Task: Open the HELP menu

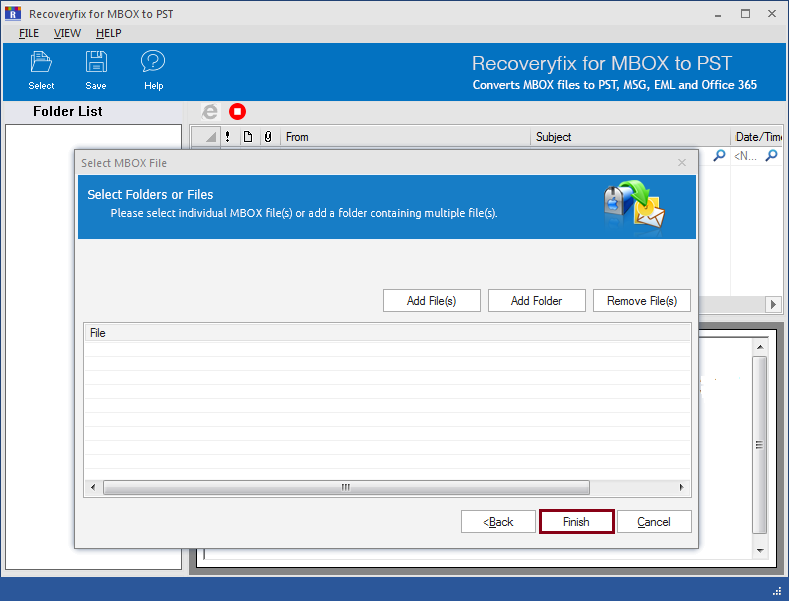Action: point(109,33)
